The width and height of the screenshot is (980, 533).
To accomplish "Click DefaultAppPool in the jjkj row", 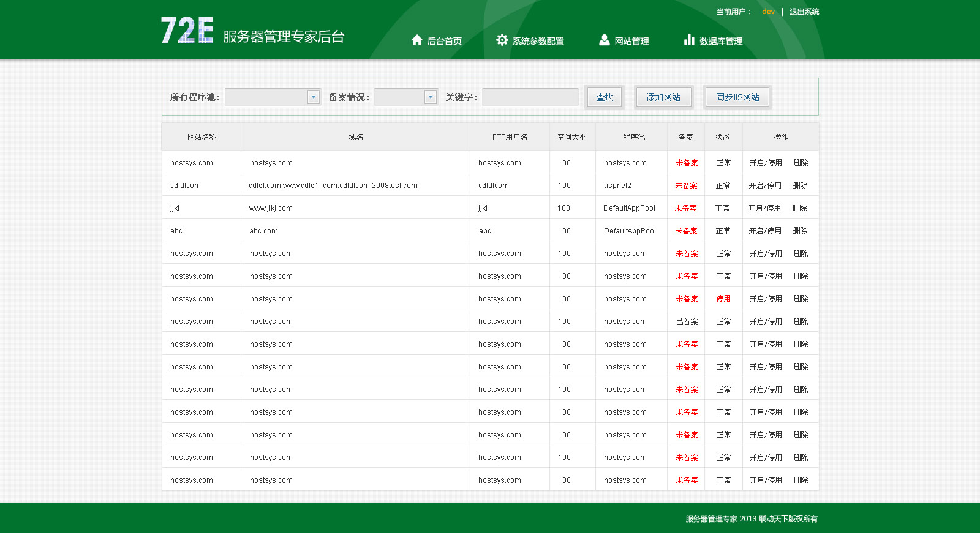I will [x=629, y=208].
